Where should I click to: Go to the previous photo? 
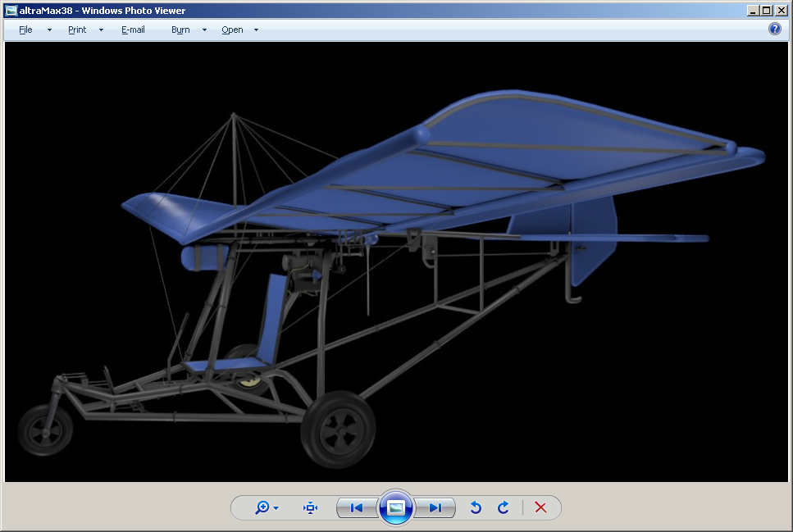click(357, 507)
